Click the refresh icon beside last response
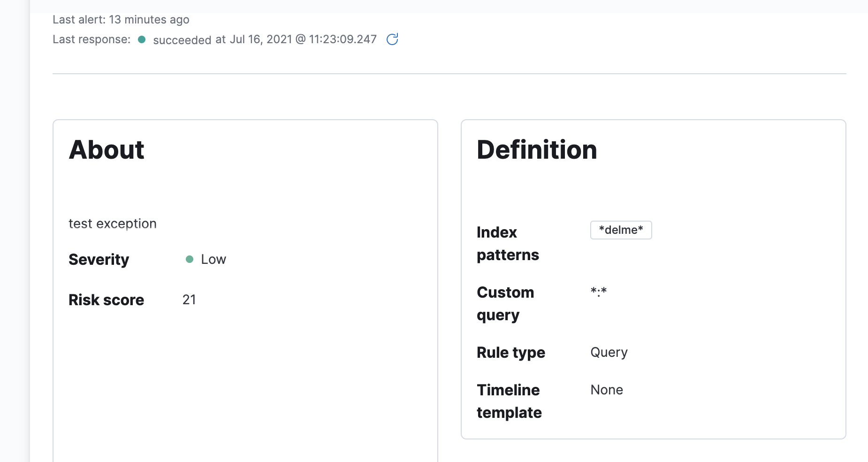This screenshot has height=462, width=868. (x=392, y=39)
